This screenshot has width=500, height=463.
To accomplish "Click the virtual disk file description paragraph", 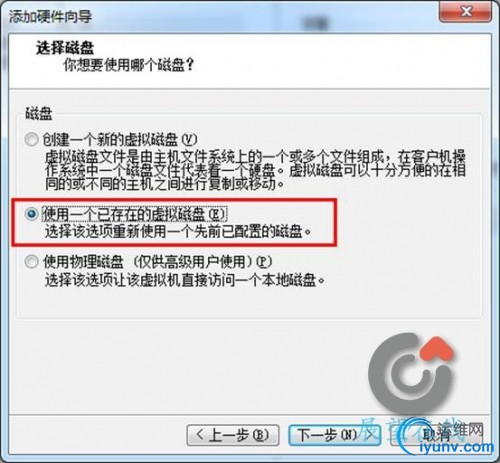I will click(x=255, y=170).
